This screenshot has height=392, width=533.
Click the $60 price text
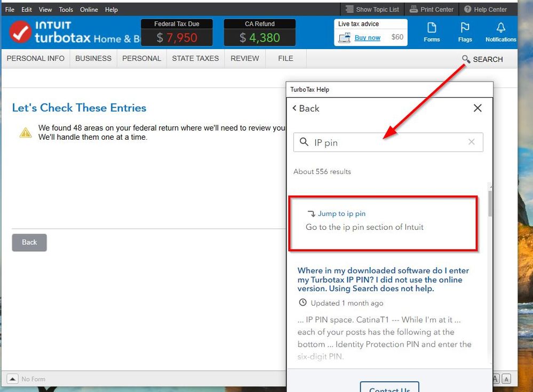[x=397, y=37]
